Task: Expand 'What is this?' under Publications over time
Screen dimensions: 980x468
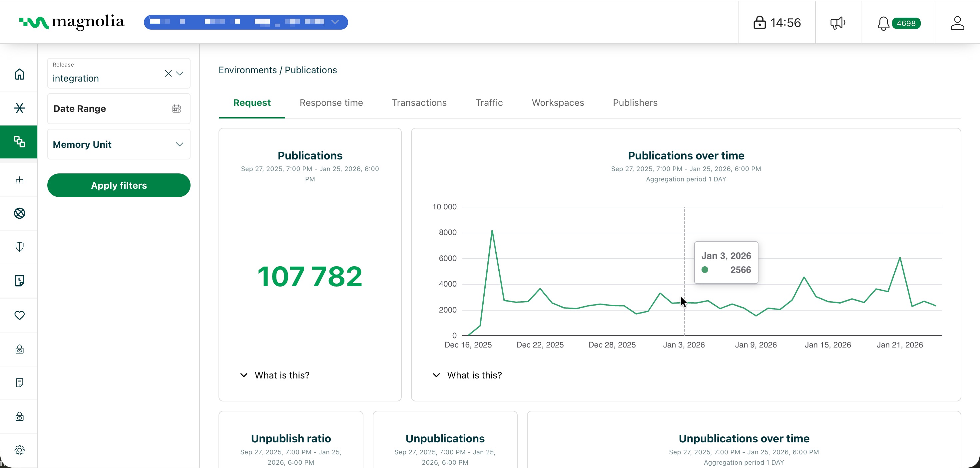Action: (x=468, y=375)
